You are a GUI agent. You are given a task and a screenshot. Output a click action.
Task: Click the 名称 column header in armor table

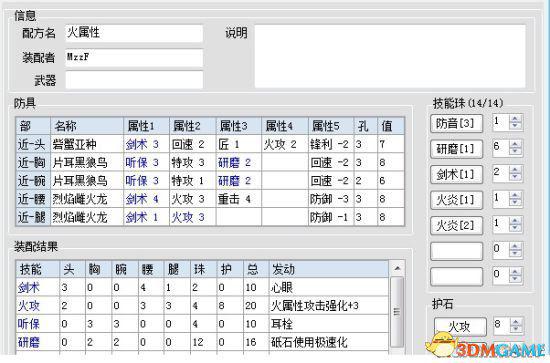click(87, 126)
